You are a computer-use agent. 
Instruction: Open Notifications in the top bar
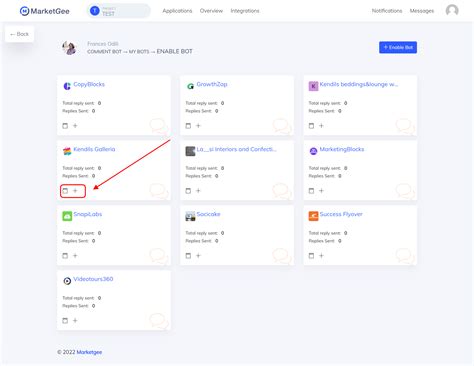387,11
